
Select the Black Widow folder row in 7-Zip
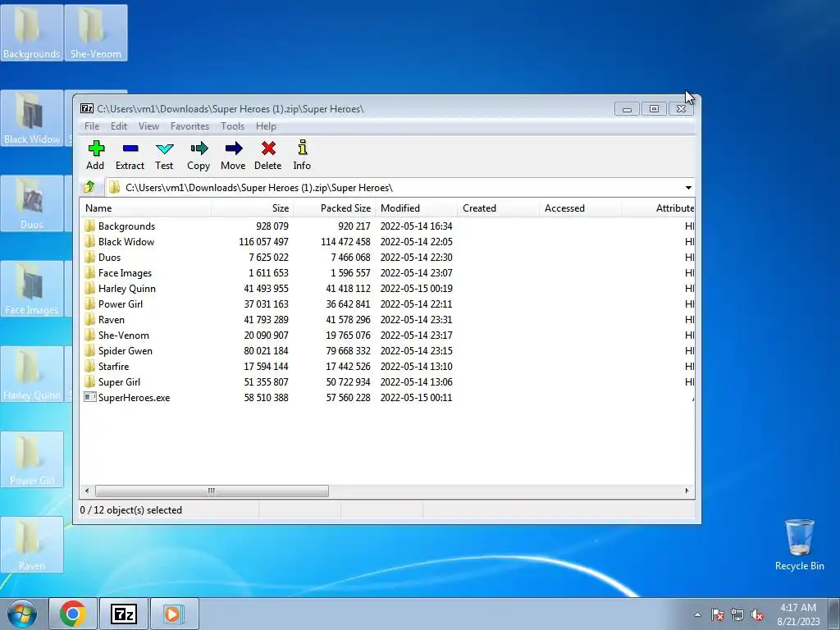click(387, 242)
